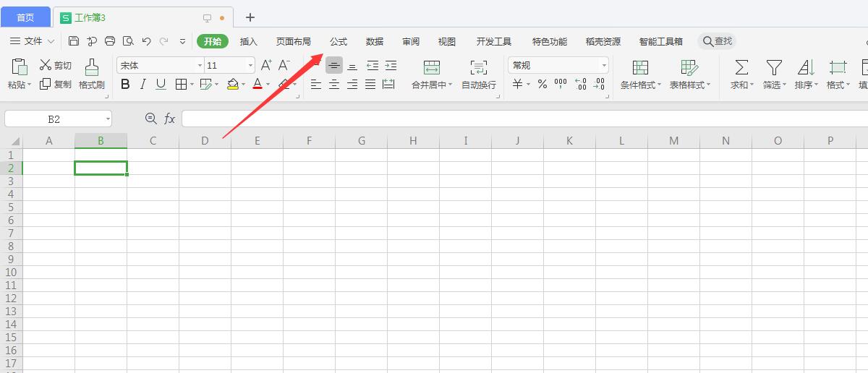868x373 pixels.
Task: Click the 复制 copy button
Action: coord(56,85)
